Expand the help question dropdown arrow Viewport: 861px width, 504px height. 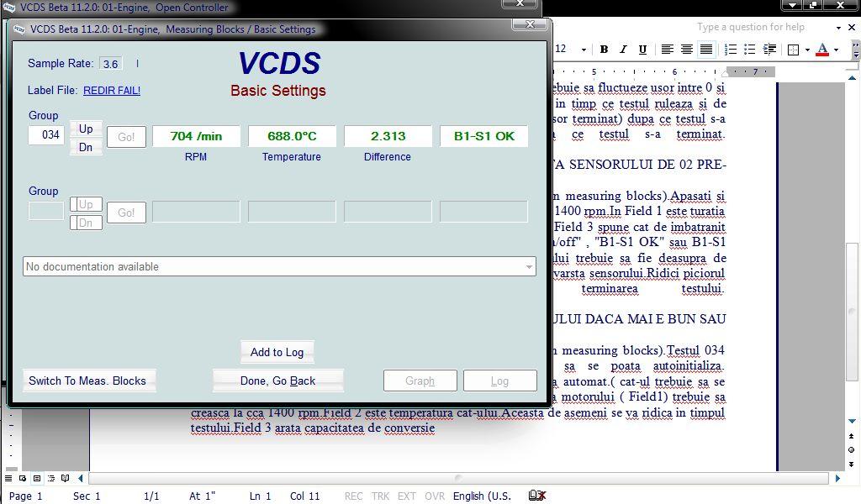[x=838, y=28]
